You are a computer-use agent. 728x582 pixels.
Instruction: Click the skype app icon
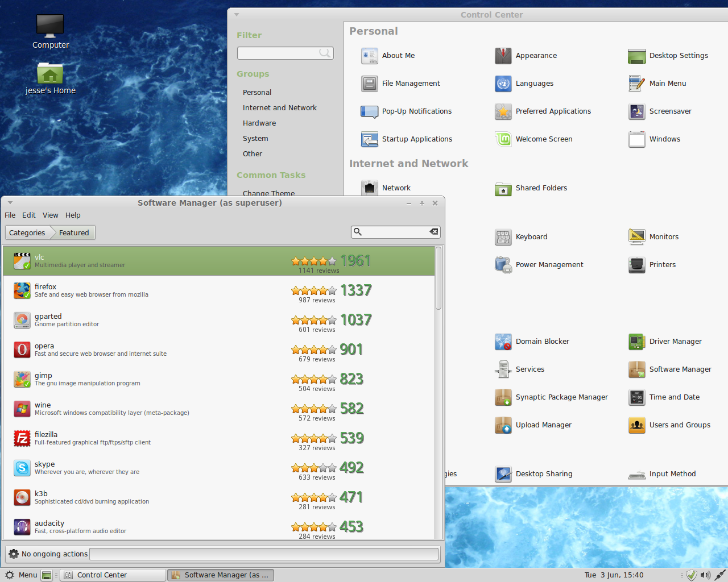point(22,468)
